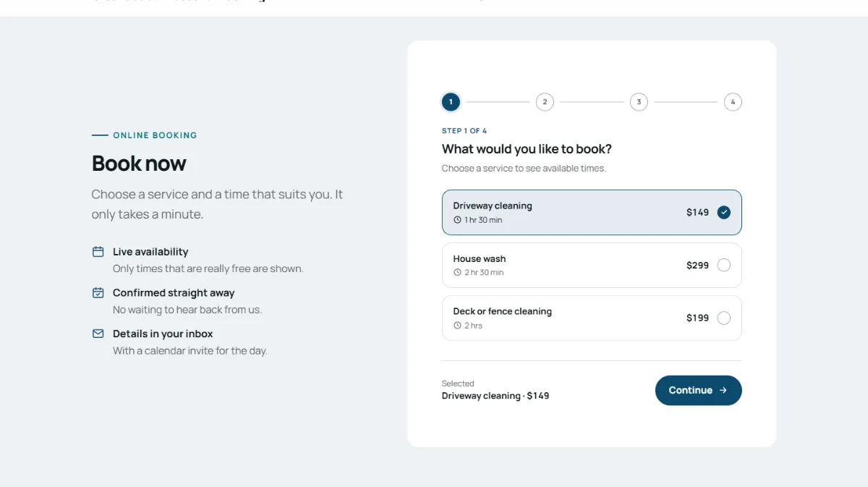Click "With a calendar invite for the day."
868x487 pixels.
(x=190, y=351)
